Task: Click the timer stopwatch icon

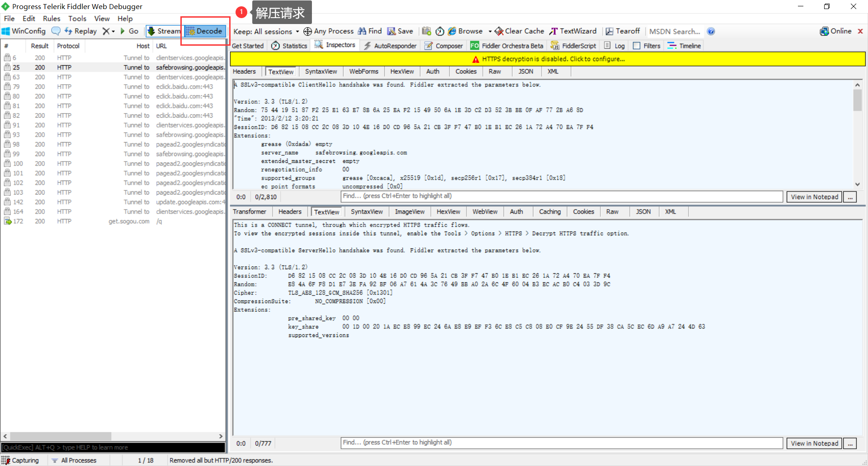Action: (x=440, y=31)
